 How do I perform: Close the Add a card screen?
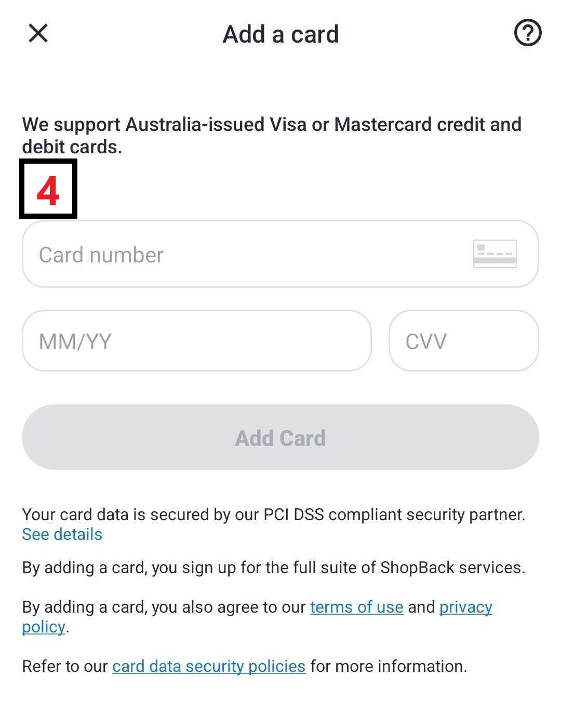click(38, 33)
